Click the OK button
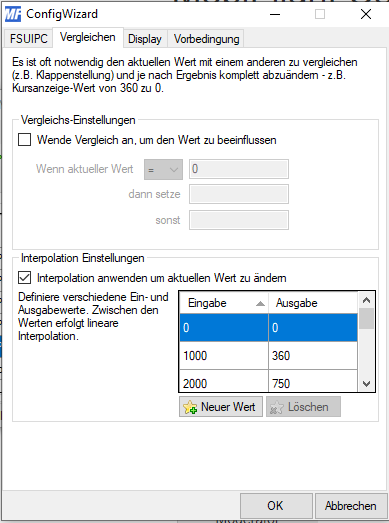This screenshot has height=523, width=389. click(276, 506)
